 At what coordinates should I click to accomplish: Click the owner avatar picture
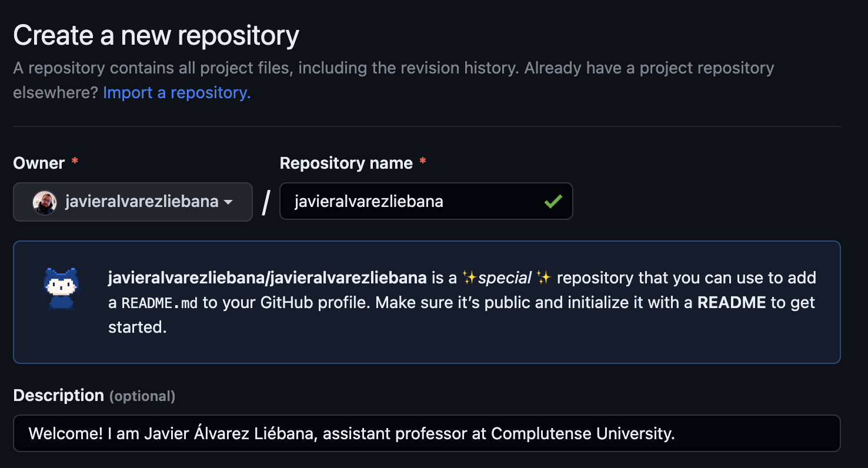coord(45,202)
